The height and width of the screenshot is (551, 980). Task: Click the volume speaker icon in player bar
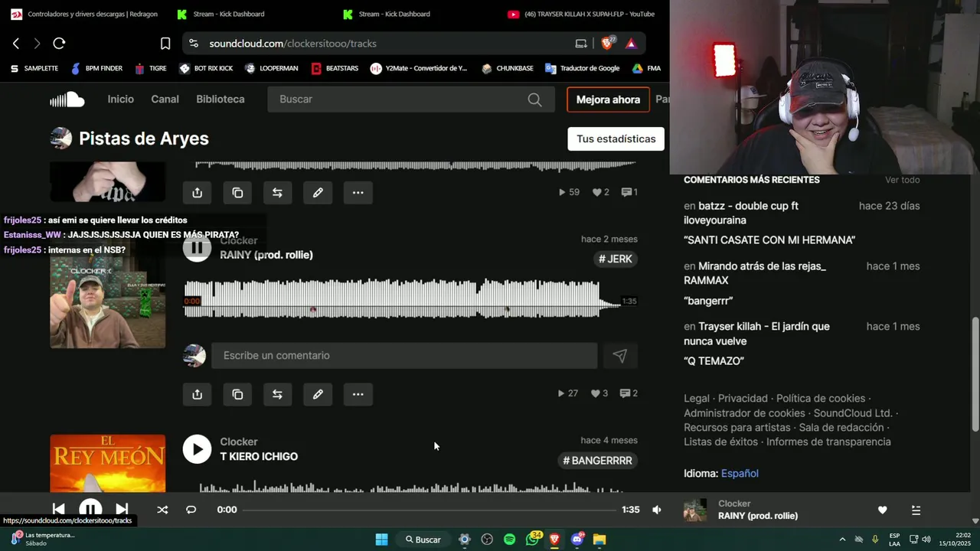point(657,510)
